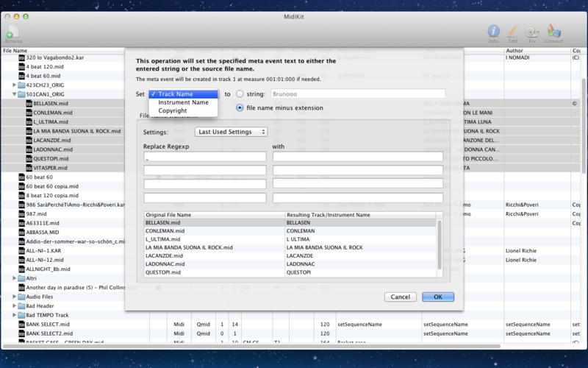Click the Original File Name column header
This screenshot has width=588, height=368.
coord(214,215)
